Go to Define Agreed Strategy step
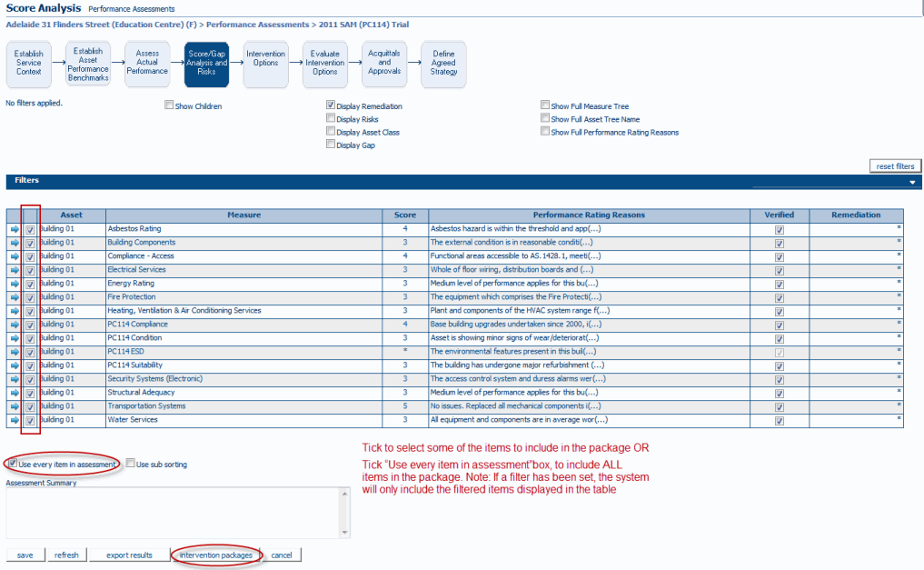This screenshot has width=924, height=570. (443, 64)
